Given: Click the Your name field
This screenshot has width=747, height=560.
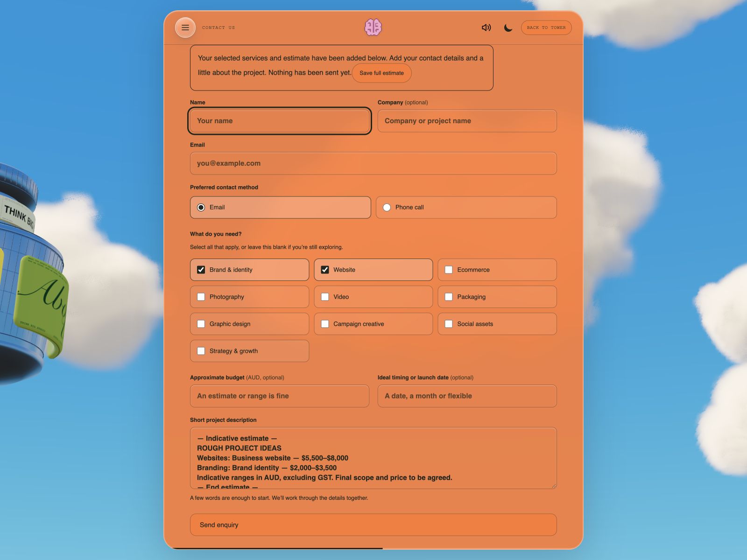Looking at the screenshot, I should (280, 121).
